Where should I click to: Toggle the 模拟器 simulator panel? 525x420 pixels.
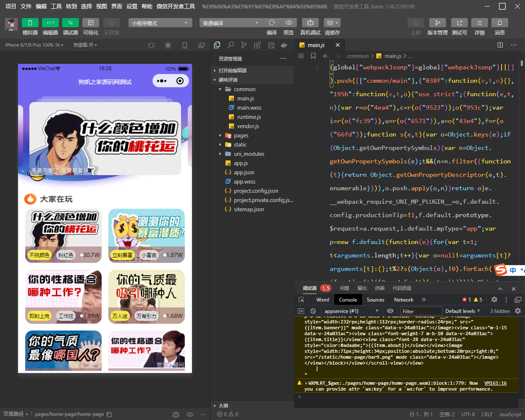click(30, 23)
